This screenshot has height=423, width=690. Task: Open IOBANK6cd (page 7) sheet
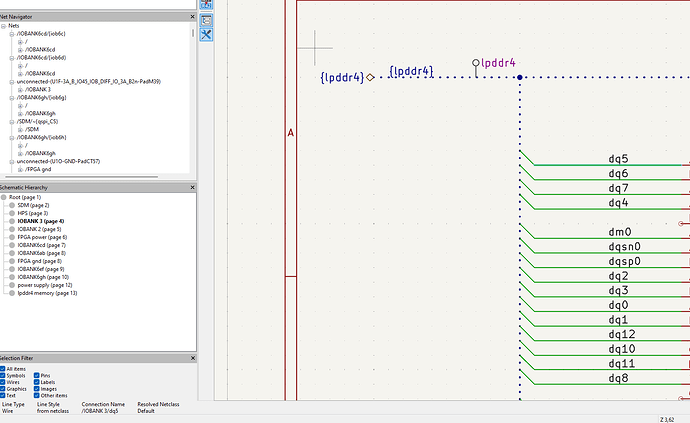[41, 245]
